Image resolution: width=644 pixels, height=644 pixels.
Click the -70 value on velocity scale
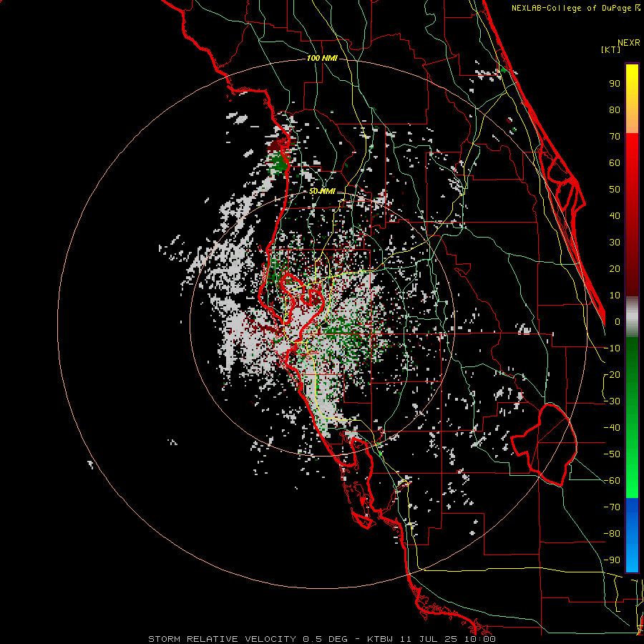(x=612, y=507)
